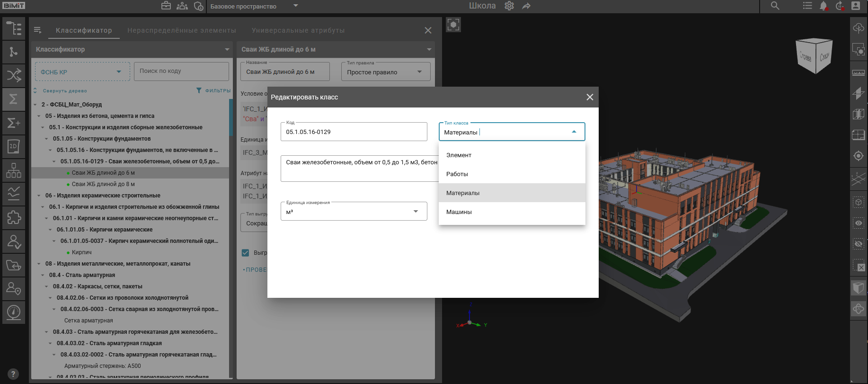Click the search magnifier in top bar
Image resolution: width=868 pixels, height=384 pixels.
coord(775,6)
